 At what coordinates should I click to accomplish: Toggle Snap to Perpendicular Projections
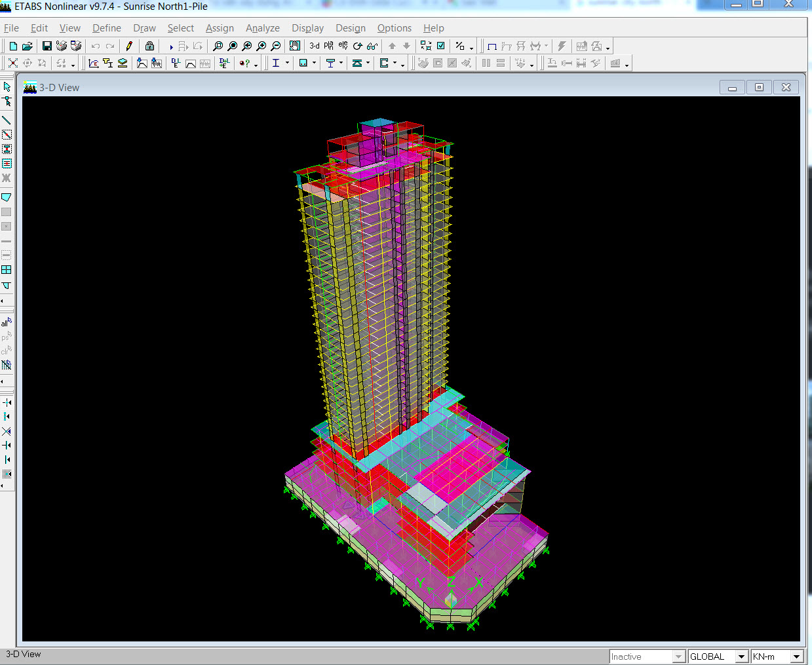7,446
